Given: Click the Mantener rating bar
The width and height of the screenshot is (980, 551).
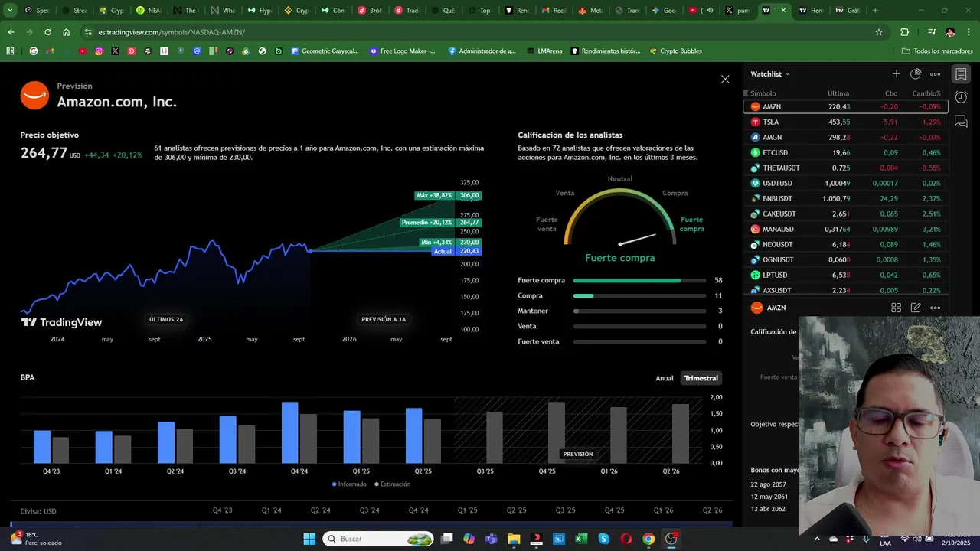Looking at the screenshot, I should tap(639, 311).
